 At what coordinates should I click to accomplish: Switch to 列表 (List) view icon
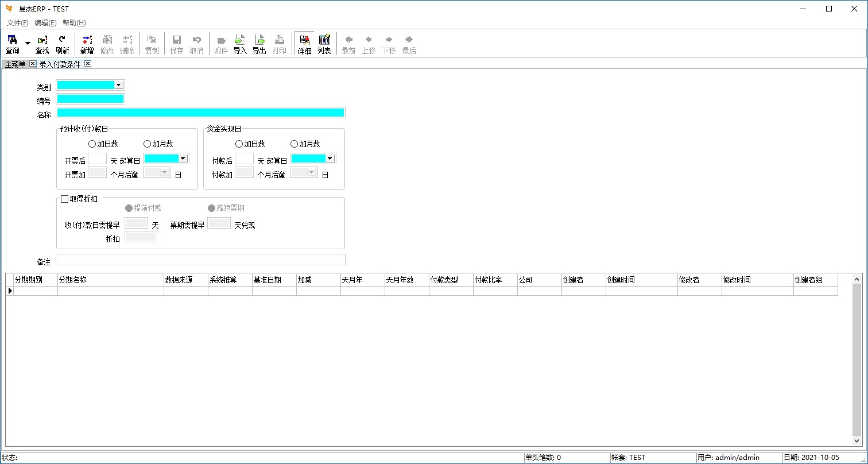point(324,40)
